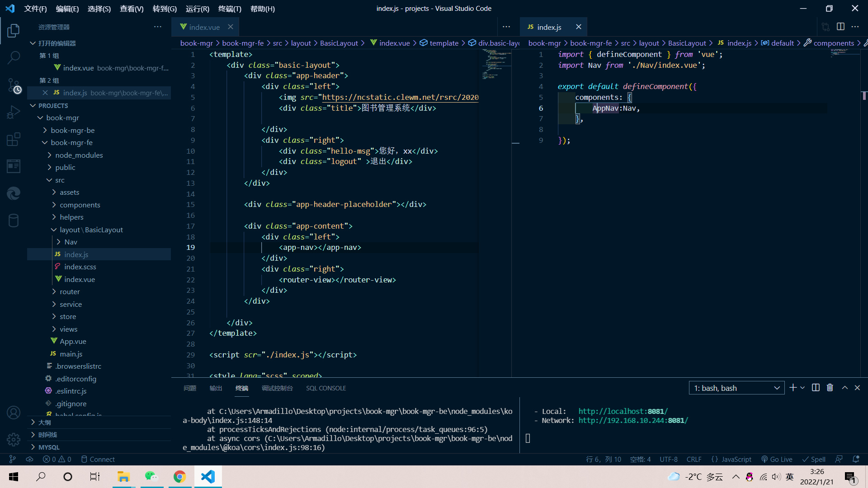
Task: Maximize the terminal panel size
Action: point(844,388)
